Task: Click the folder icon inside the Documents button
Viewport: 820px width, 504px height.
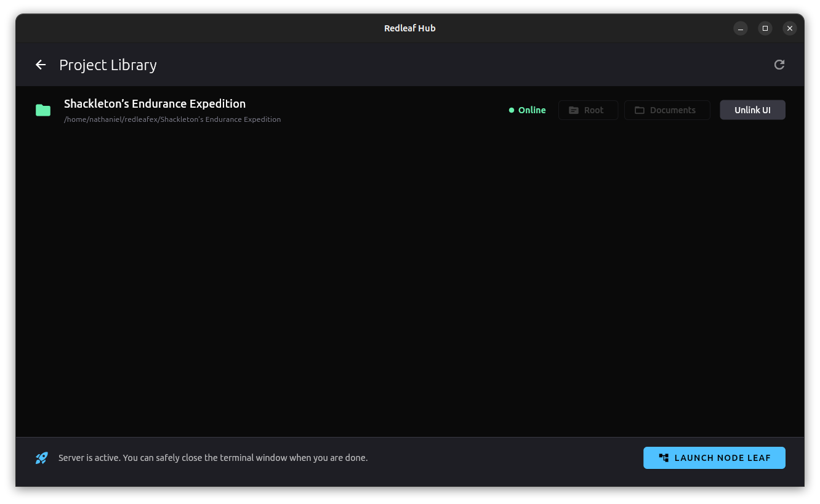Action: pyautogui.click(x=640, y=110)
